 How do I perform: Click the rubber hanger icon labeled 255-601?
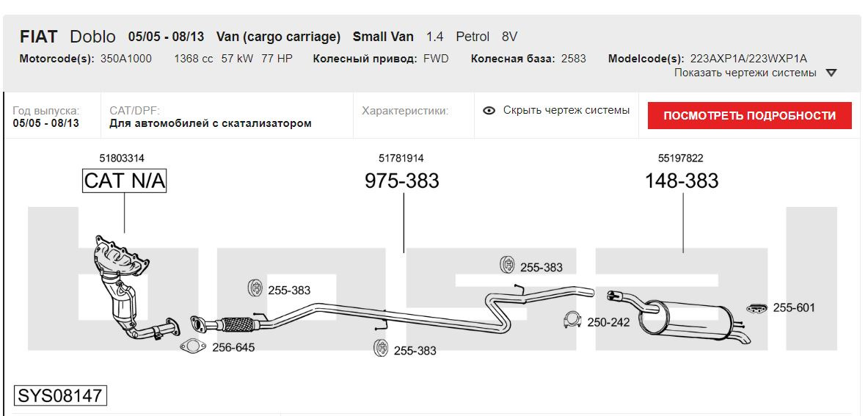[x=756, y=308]
